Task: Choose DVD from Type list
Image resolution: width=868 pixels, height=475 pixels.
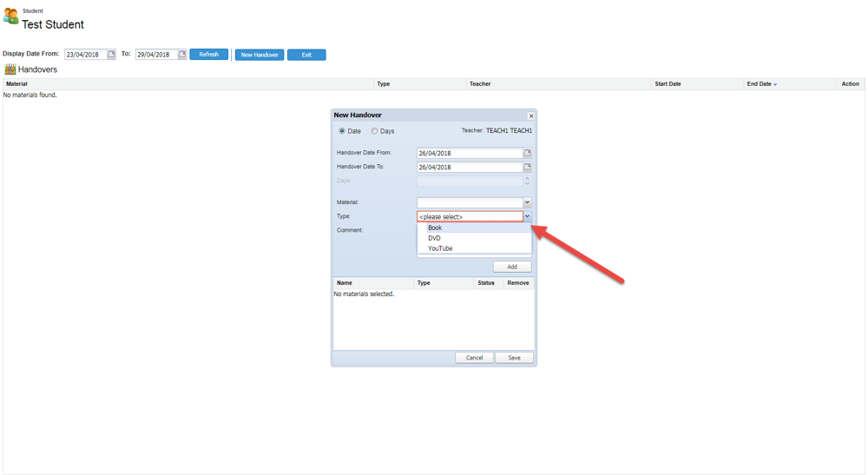Action: pyautogui.click(x=434, y=238)
